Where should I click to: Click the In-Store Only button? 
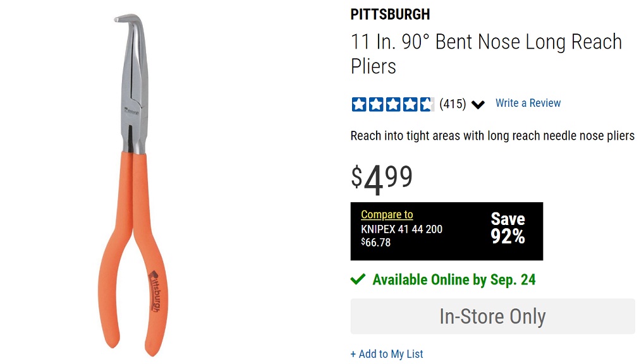click(492, 316)
